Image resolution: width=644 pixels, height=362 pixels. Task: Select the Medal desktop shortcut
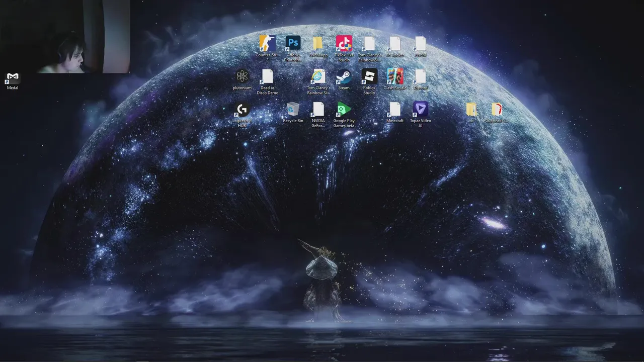tap(13, 80)
